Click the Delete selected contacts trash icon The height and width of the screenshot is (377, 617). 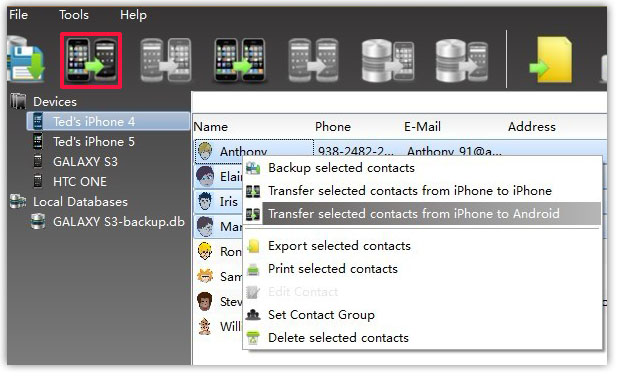(x=253, y=338)
